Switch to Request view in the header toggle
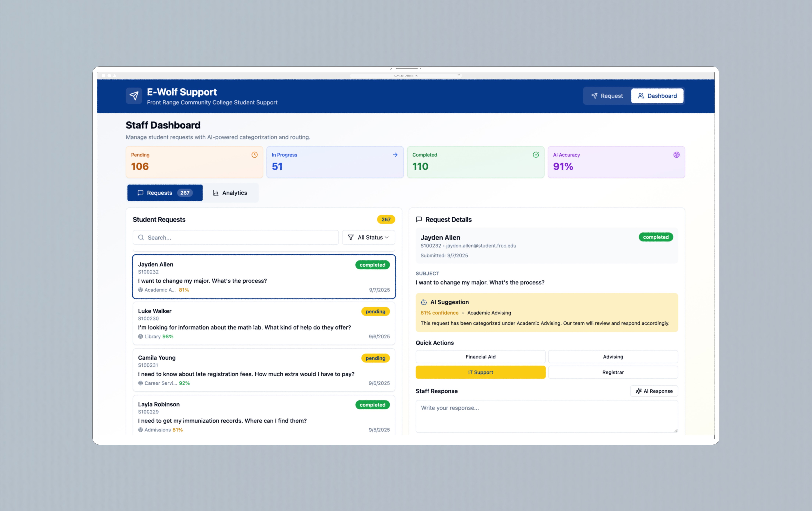812x511 pixels. click(607, 96)
